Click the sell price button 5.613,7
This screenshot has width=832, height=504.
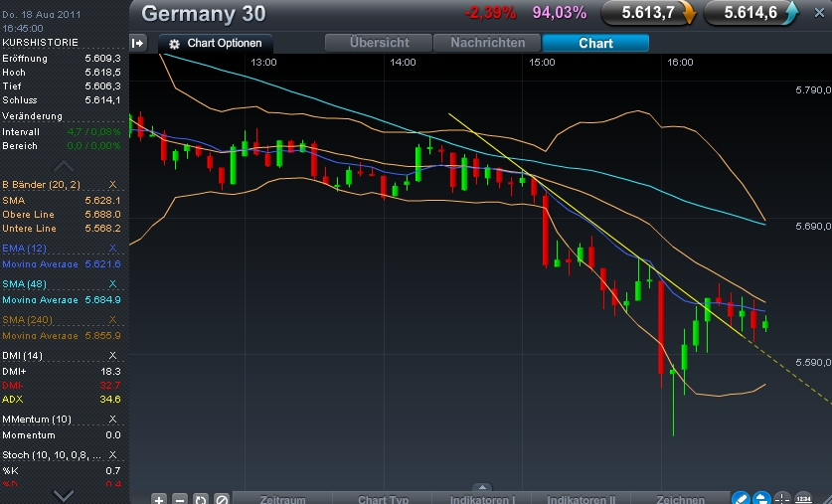click(x=648, y=13)
